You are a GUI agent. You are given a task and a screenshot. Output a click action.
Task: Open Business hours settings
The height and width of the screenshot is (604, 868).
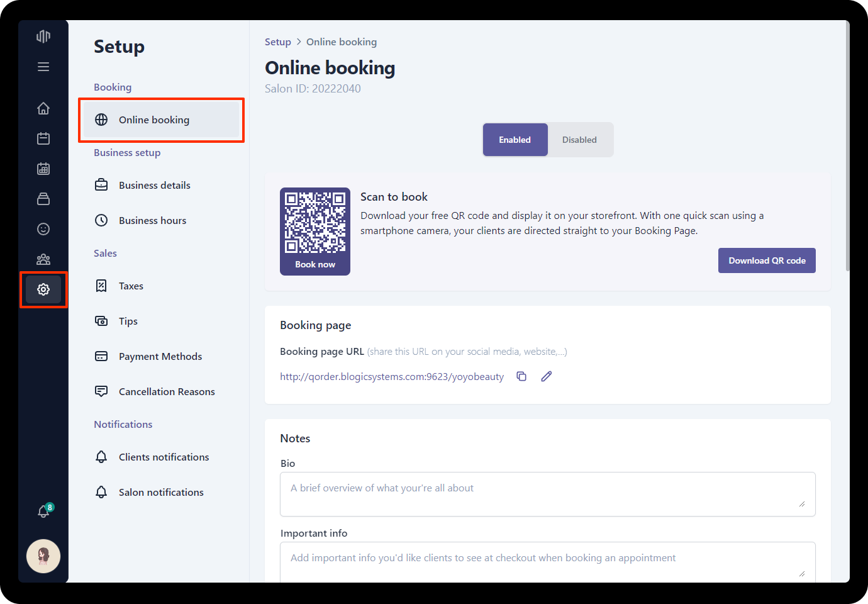coord(152,220)
